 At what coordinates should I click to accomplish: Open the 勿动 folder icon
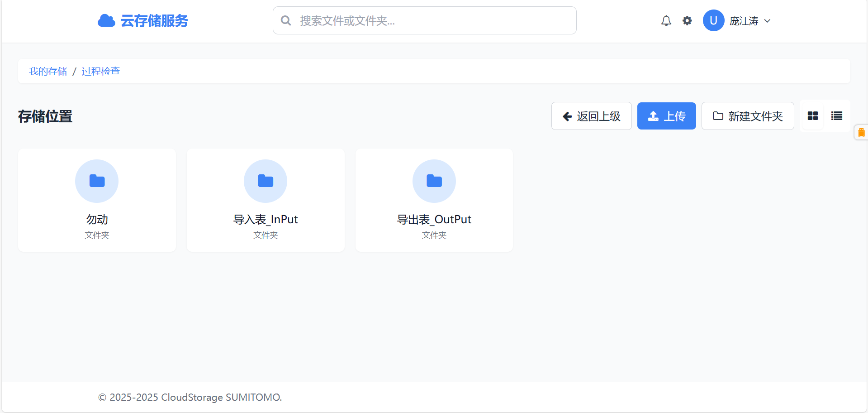(x=97, y=181)
